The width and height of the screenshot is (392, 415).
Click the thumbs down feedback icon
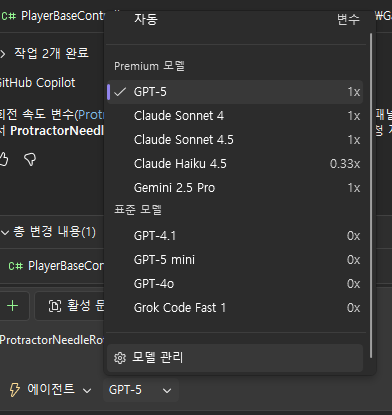click(x=30, y=159)
